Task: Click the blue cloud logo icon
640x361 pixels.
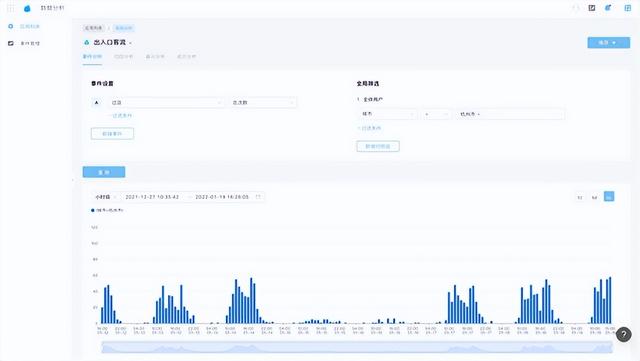Action: tap(27, 8)
